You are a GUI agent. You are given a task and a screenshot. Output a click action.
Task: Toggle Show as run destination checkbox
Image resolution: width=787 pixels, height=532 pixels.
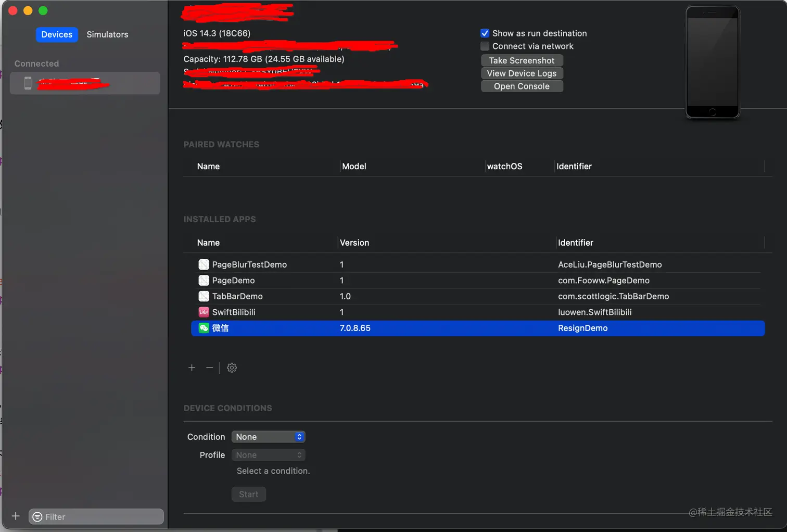pyautogui.click(x=485, y=33)
